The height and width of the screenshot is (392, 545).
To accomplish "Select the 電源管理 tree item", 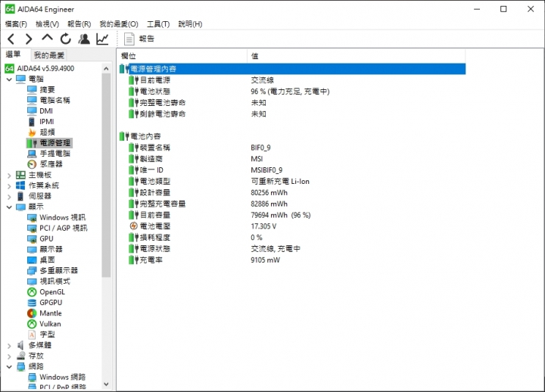I will (x=55, y=143).
